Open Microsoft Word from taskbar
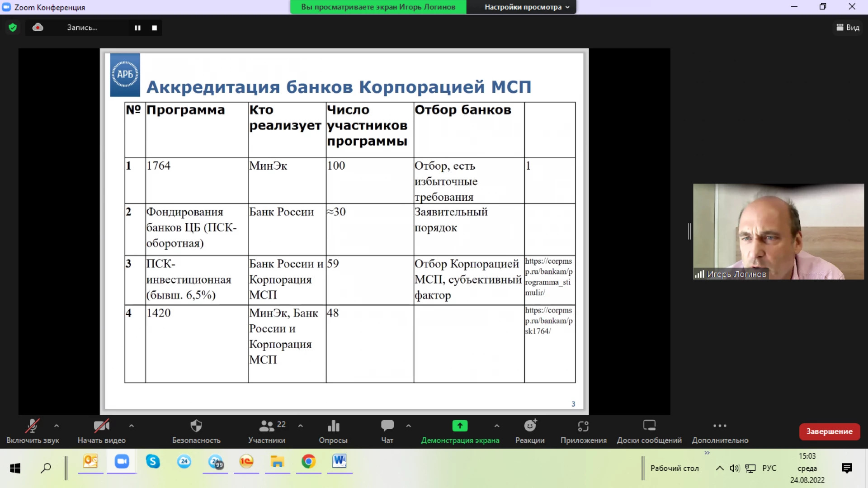 pos(340,462)
